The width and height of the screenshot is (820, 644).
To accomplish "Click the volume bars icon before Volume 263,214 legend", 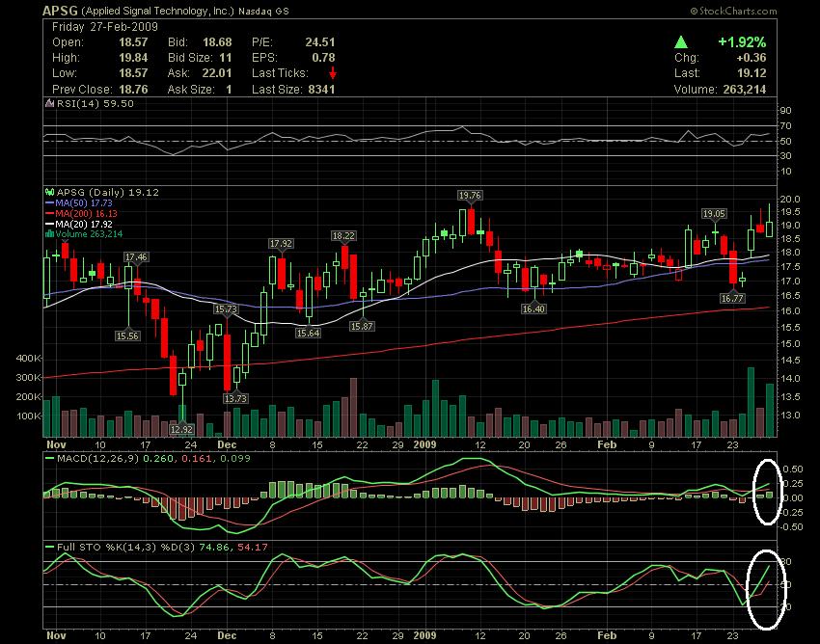I will [49, 233].
